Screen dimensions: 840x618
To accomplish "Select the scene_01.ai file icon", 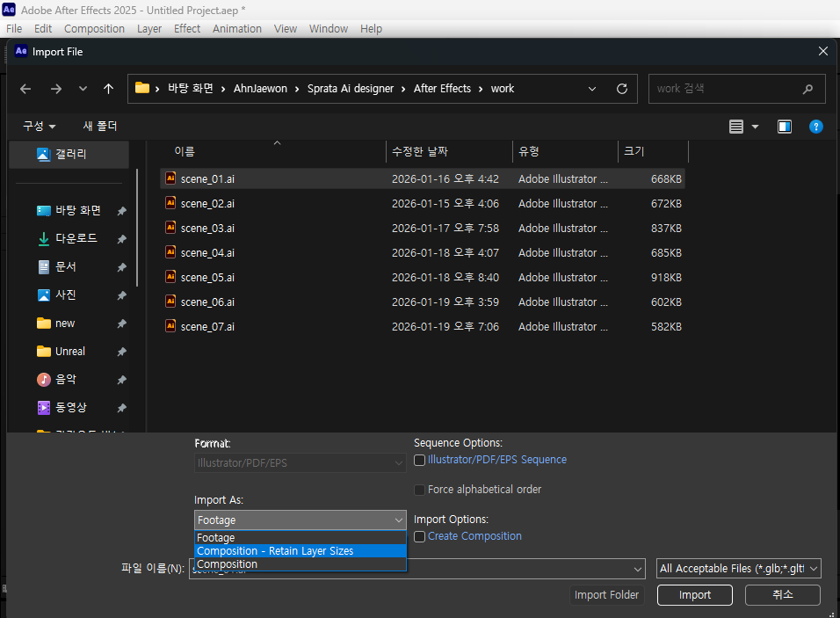I will (x=170, y=178).
